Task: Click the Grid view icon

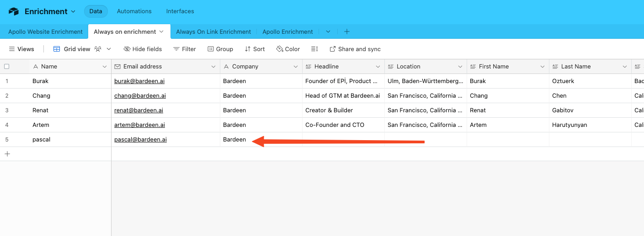Action: coord(57,49)
